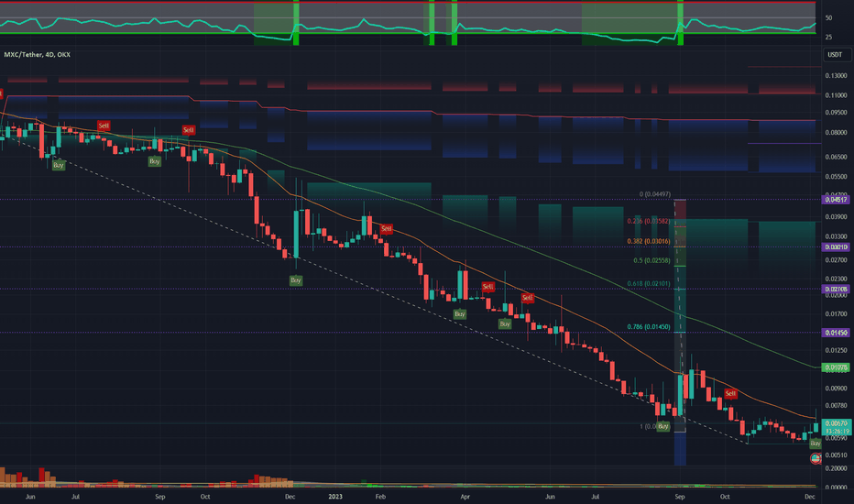Select the purple 0.01450 price axis label

point(836,333)
